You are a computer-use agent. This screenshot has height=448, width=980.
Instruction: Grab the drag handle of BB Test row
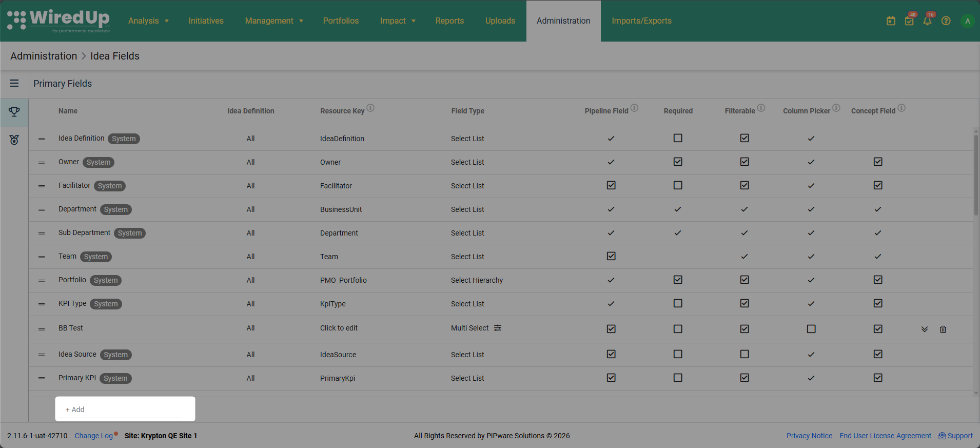42,329
